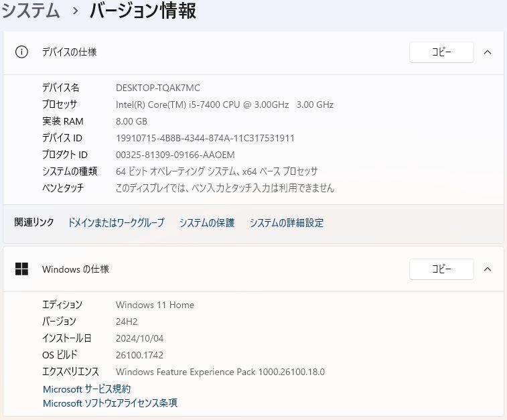Open システムの詳細設定 link
Image resolution: width=507 pixels, height=420 pixels.
287,222
